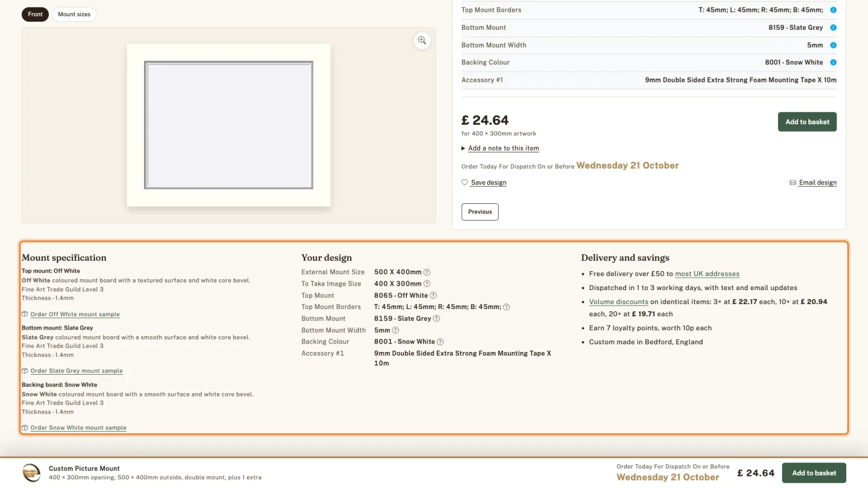Open the info icon beside Bottom Mount Width 5mm

833,45
